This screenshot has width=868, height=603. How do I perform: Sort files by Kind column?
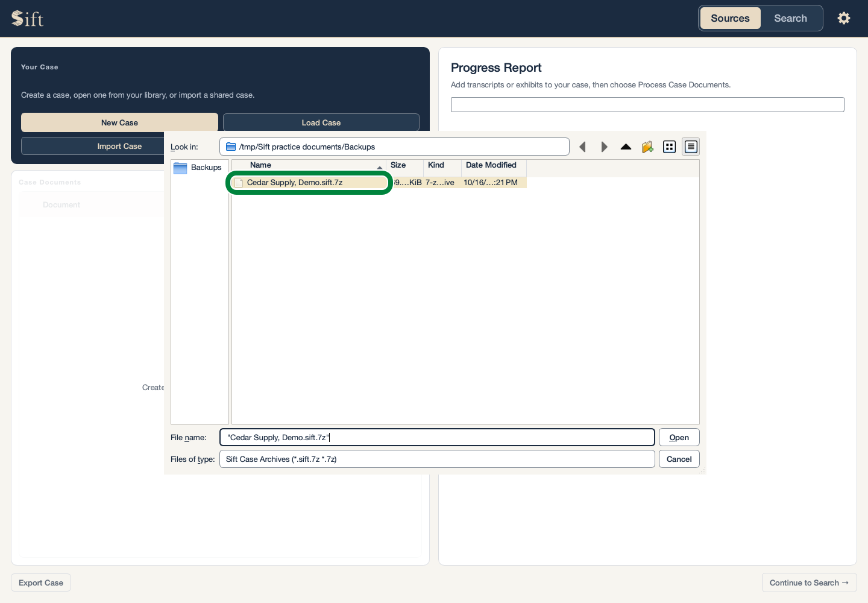(442, 165)
